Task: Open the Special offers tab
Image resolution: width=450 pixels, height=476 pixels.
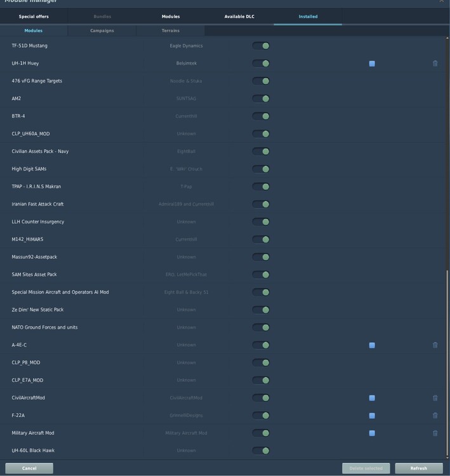Action: 34,17
